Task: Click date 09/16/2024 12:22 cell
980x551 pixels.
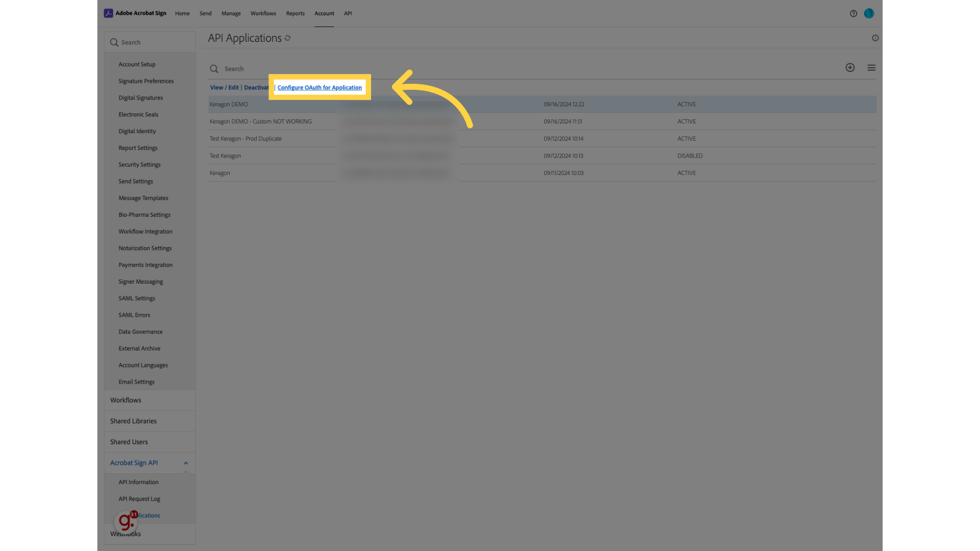Action: [x=564, y=105]
